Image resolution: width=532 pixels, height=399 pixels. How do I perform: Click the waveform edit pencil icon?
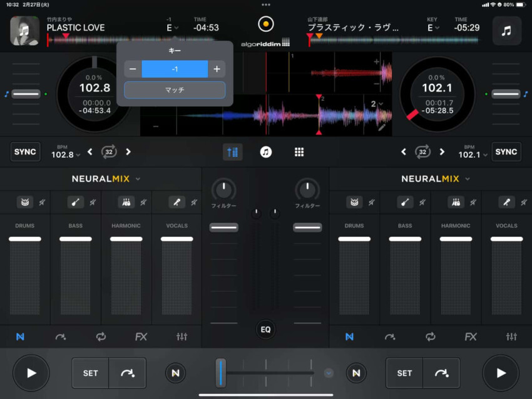(x=382, y=127)
